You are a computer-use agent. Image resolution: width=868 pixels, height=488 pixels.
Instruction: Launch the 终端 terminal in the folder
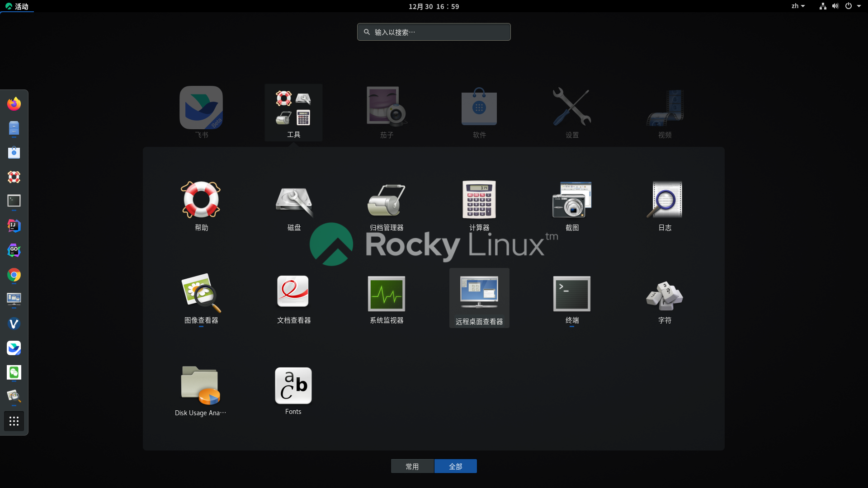tap(572, 298)
